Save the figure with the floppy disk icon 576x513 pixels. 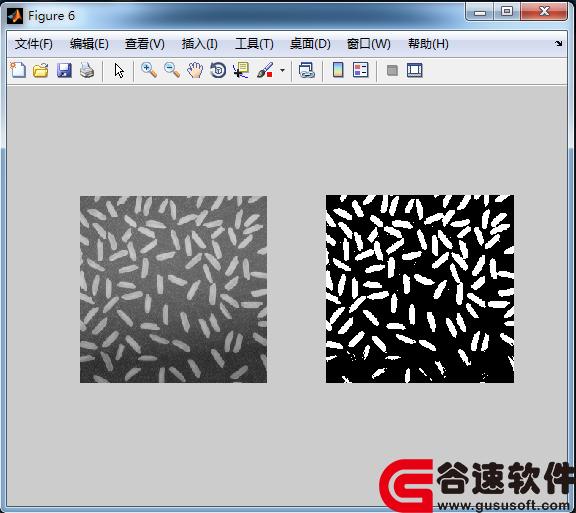64,70
